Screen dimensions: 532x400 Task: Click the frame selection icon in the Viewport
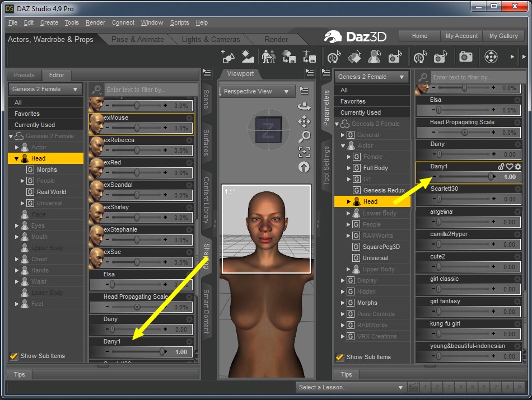pos(304,152)
